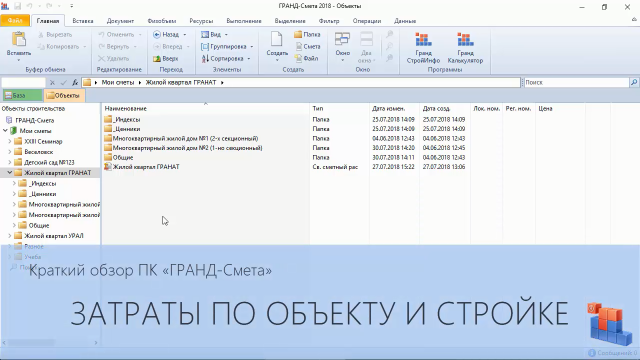Sort by the Дата измен. column header
The width and height of the screenshot is (640, 360).
coord(395,109)
